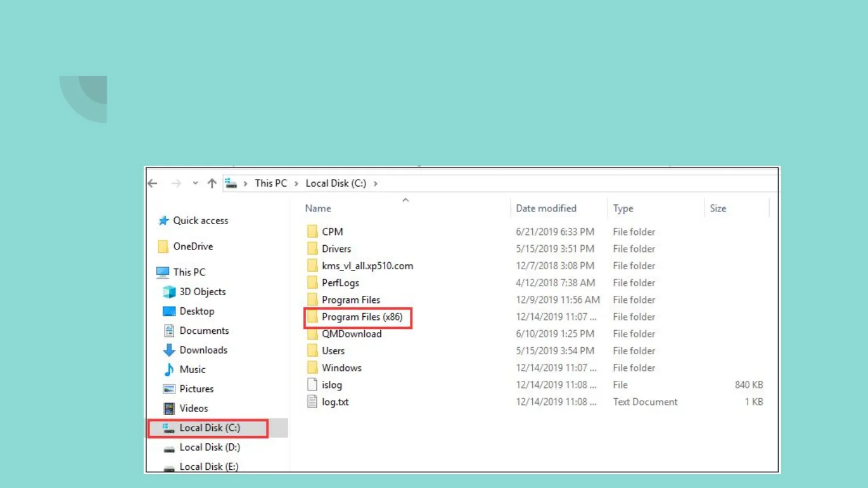Click the Up one level arrow
The width and height of the screenshot is (868, 488).
pos(212,183)
